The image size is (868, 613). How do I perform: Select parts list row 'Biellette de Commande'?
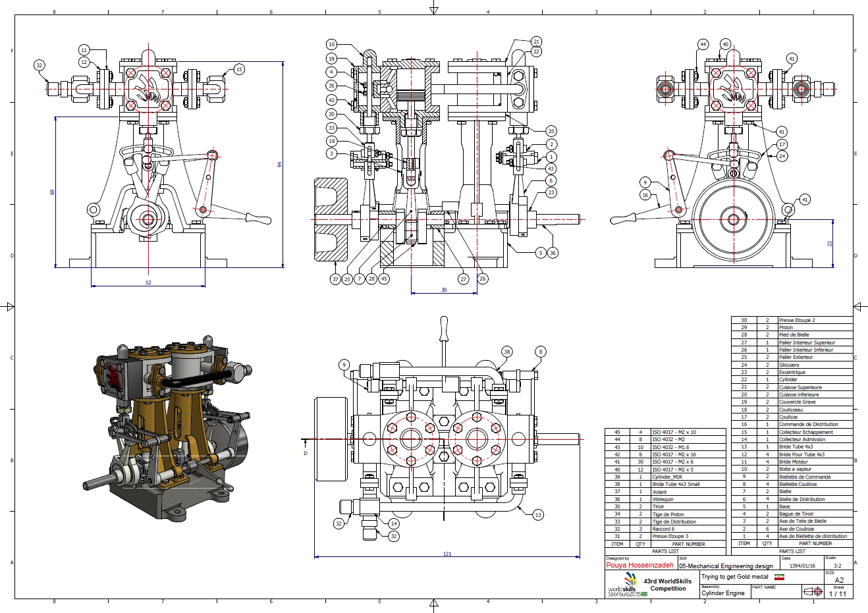coord(792,477)
